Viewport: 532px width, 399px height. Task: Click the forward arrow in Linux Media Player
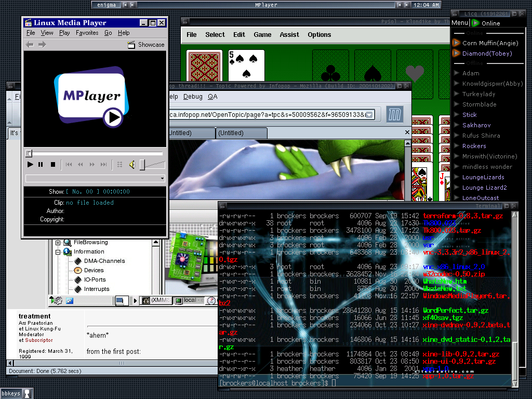(42, 45)
